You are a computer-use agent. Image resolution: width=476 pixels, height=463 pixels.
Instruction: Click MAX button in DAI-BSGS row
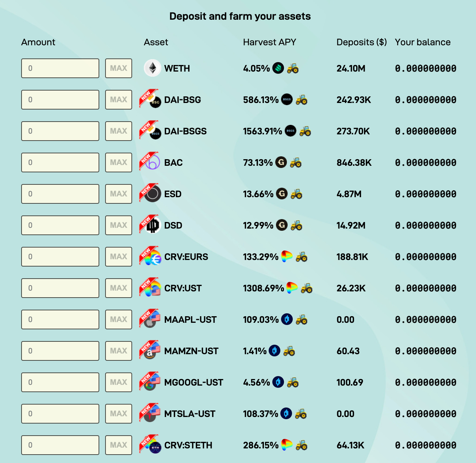pos(119,131)
